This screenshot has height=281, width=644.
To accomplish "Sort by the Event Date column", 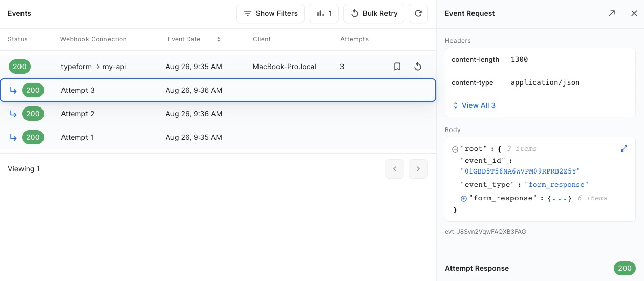I will click(x=219, y=39).
